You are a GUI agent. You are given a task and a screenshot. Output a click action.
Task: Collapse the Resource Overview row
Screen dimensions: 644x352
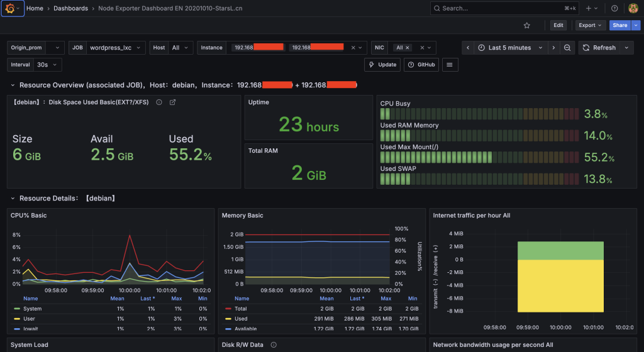(x=13, y=85)
